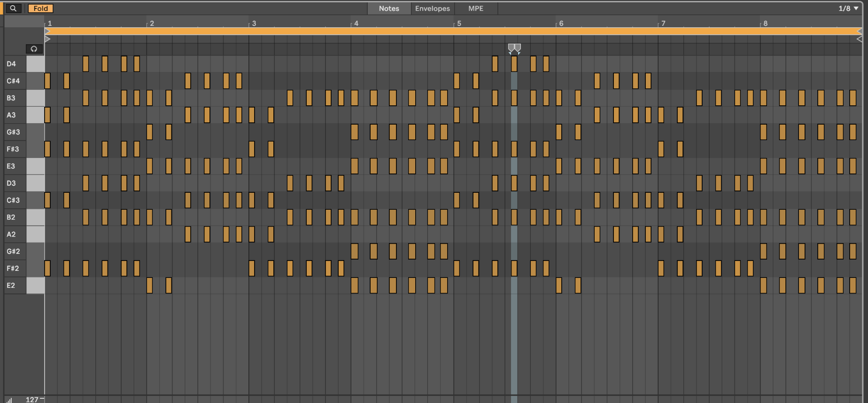Switch to the Notes tab
Viewport: 868px width, 403px height.
pyautogui.click(x=389, y=8)
